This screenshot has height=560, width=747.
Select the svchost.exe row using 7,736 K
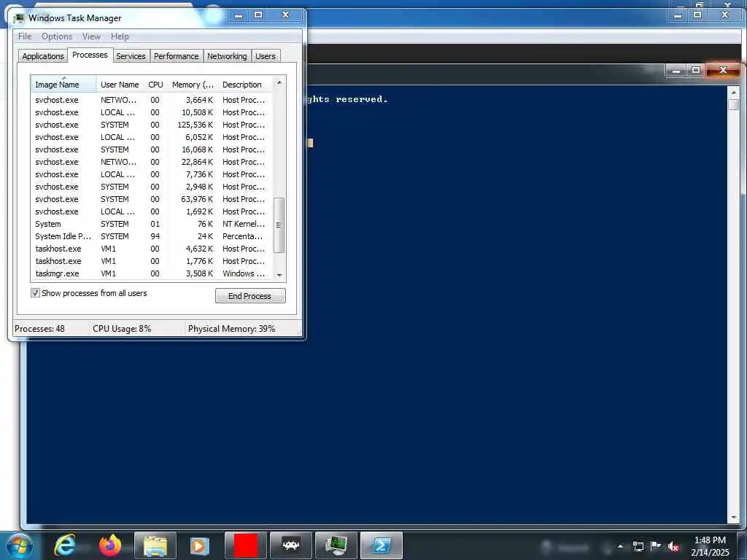coord(152,174)
